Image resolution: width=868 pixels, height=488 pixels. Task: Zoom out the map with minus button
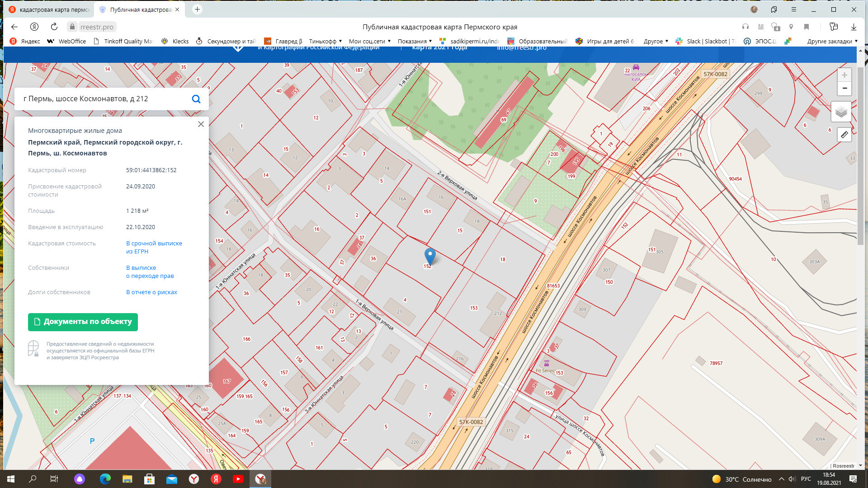tap(844, 89)
